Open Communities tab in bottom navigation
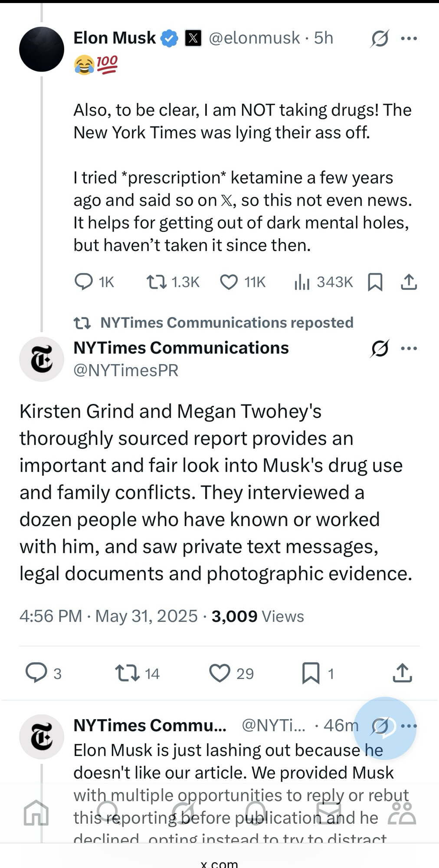Viewport: 439px width, 868px height. pos(402,812)
